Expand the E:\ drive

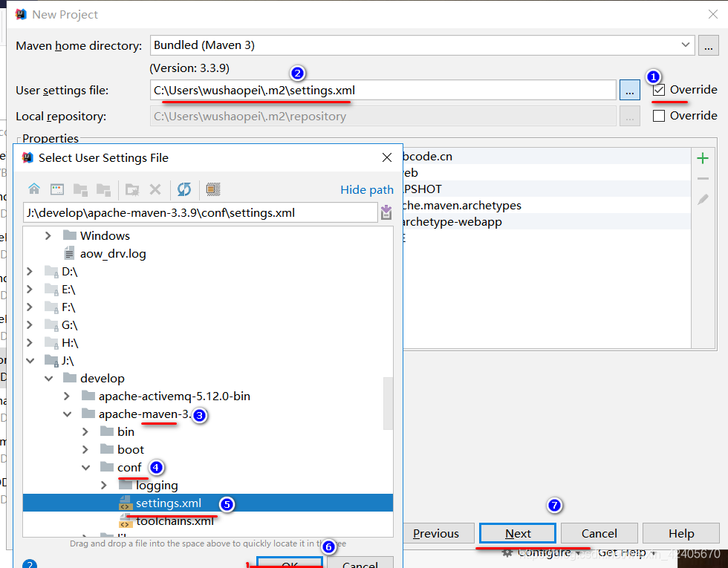click(x=30, y=289)
